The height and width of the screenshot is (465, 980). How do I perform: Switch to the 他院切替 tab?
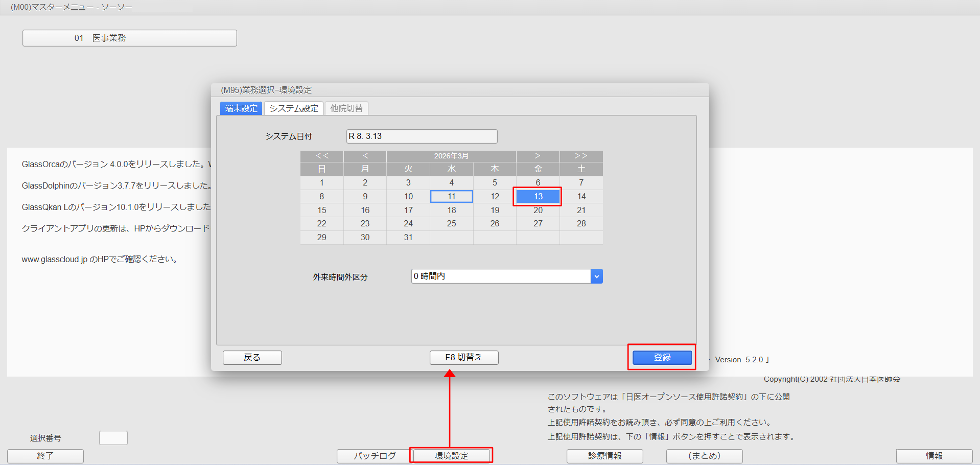click(x=346, y=108)
